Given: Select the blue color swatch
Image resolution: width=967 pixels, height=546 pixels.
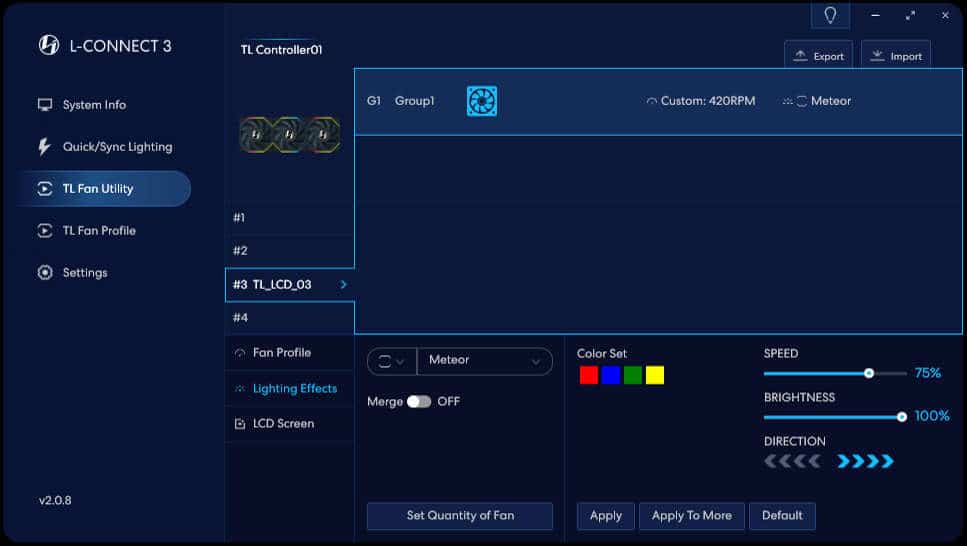Looking at the screenshot, I should coord(611,375).
